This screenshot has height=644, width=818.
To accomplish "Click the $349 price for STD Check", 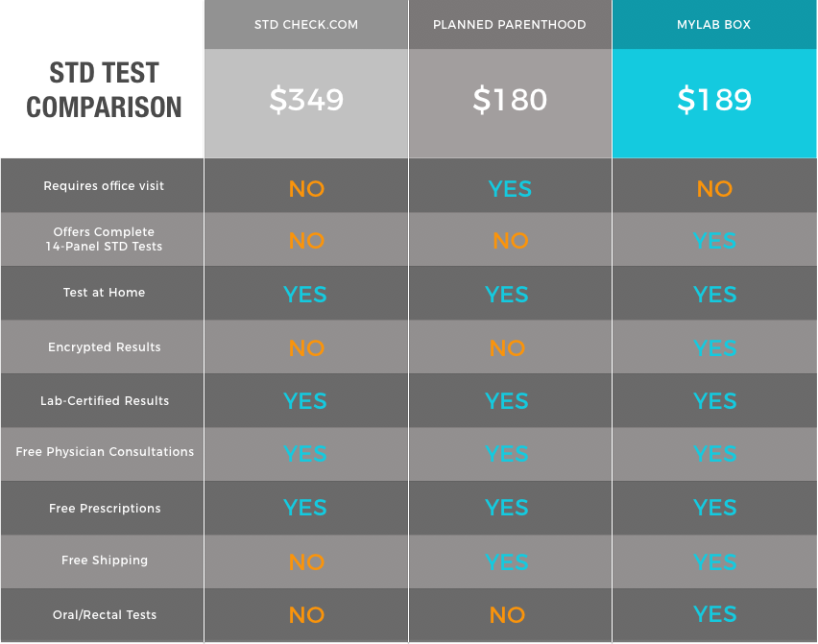I will point(306,100).
